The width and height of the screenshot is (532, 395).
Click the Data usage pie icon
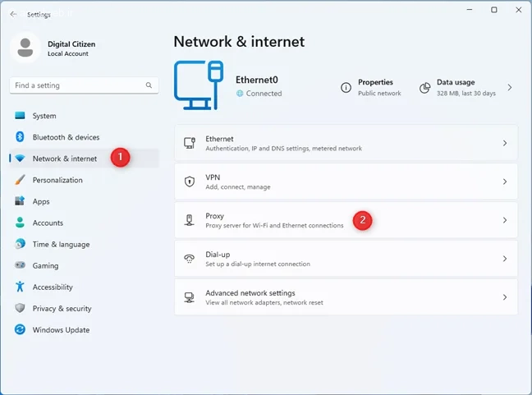424,88
